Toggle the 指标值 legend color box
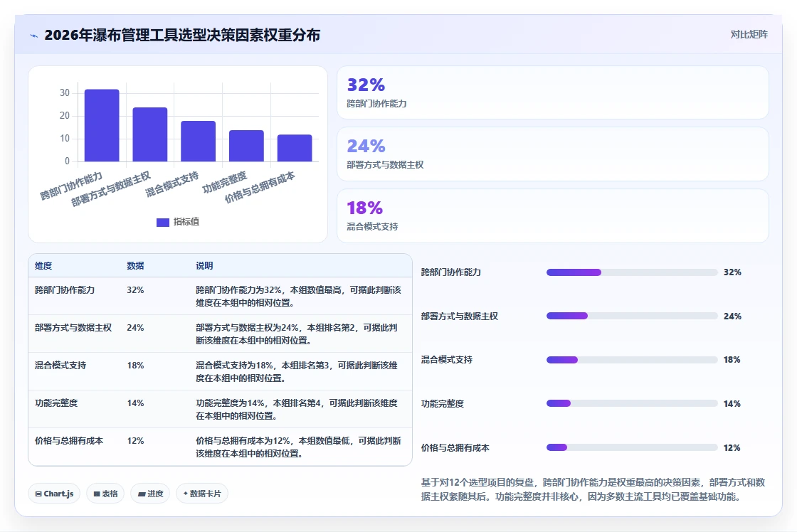Screen dimensions: 797x532 click(163, 222)
